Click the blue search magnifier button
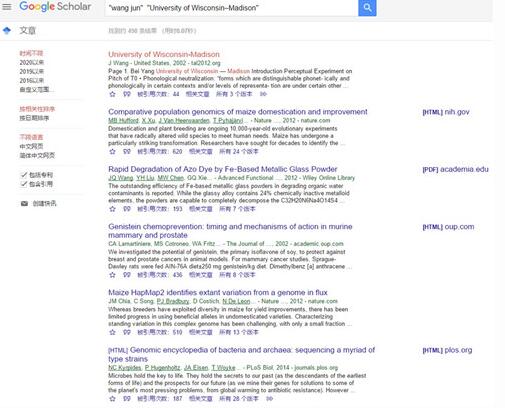This screenshot has height=408, width=505. point(367,8)
